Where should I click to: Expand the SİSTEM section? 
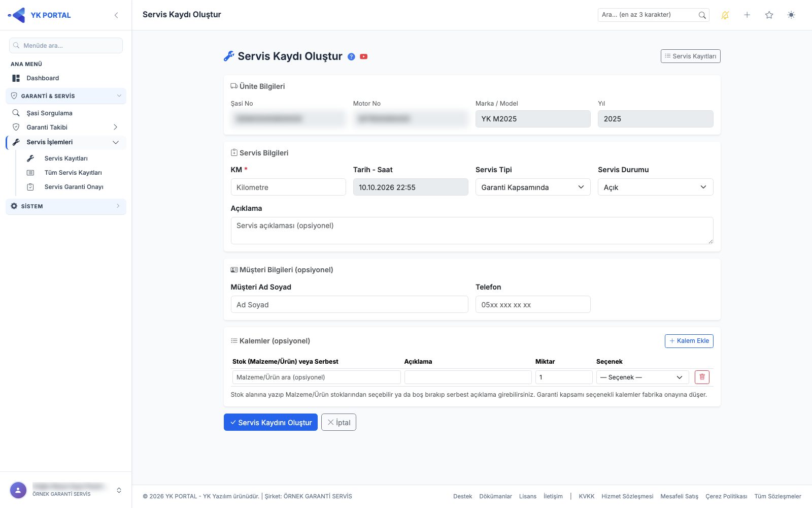tap(66, 206)
